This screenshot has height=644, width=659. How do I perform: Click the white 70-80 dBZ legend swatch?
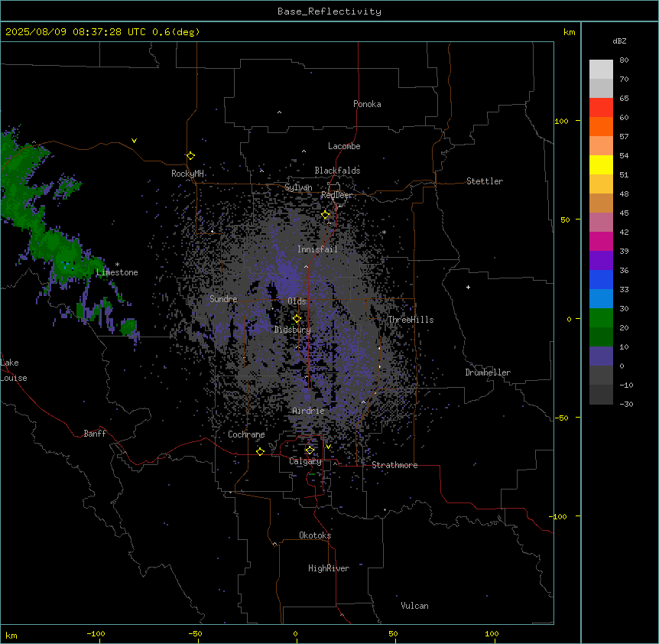click(601, 70)
